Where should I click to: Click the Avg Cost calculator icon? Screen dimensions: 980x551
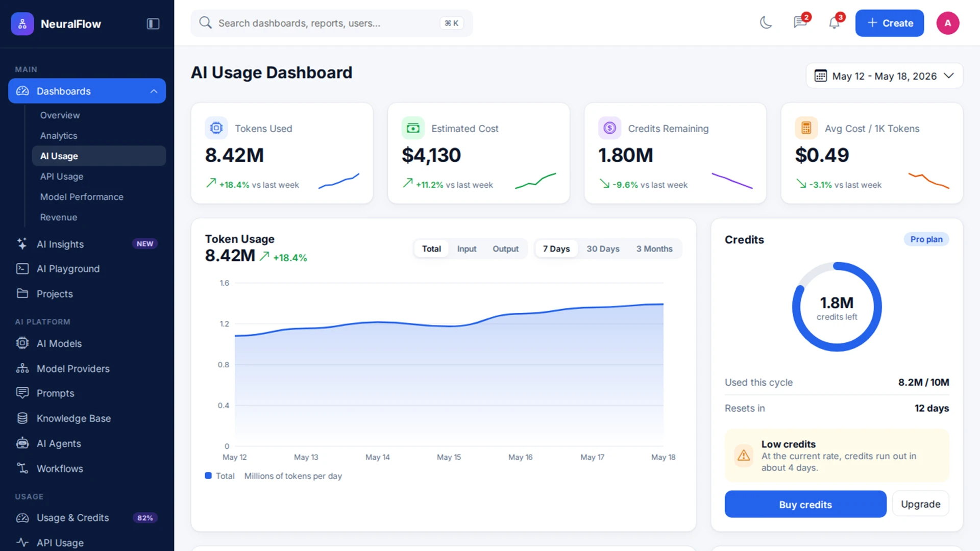806,128
